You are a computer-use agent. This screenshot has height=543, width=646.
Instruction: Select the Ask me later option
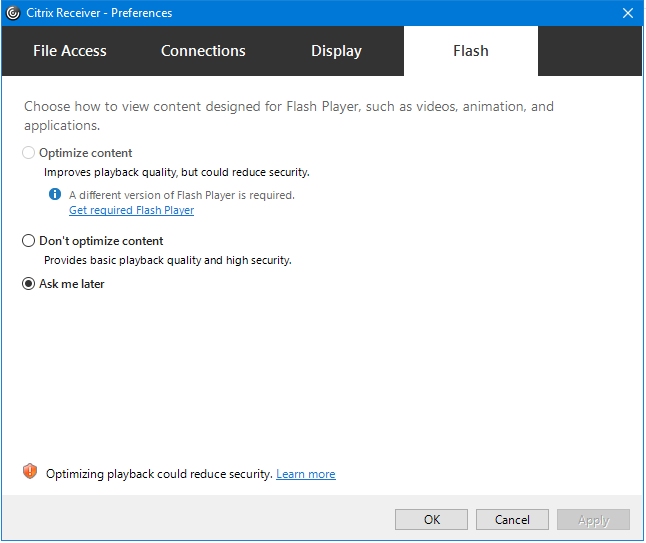28,284
